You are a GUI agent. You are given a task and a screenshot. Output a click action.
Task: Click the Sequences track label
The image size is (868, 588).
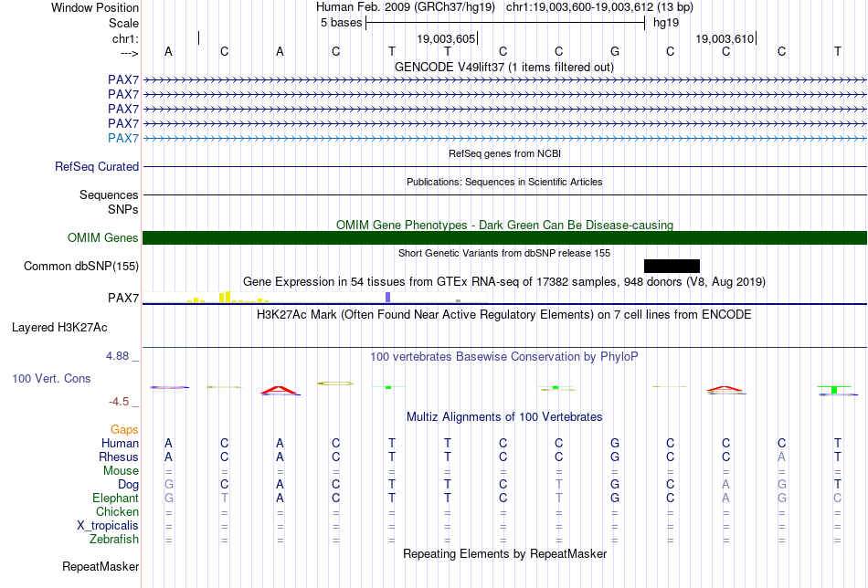(109, 194)
